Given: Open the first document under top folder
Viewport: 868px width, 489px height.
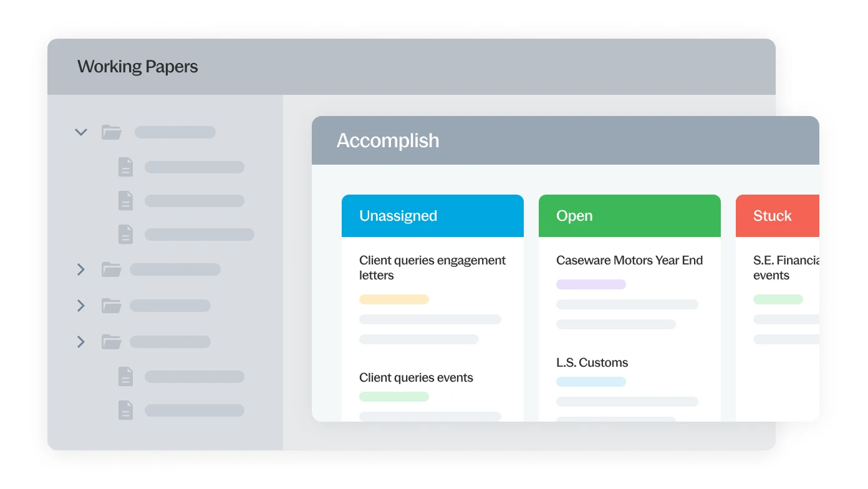Looking at the screenshot, I should point(126,167).
